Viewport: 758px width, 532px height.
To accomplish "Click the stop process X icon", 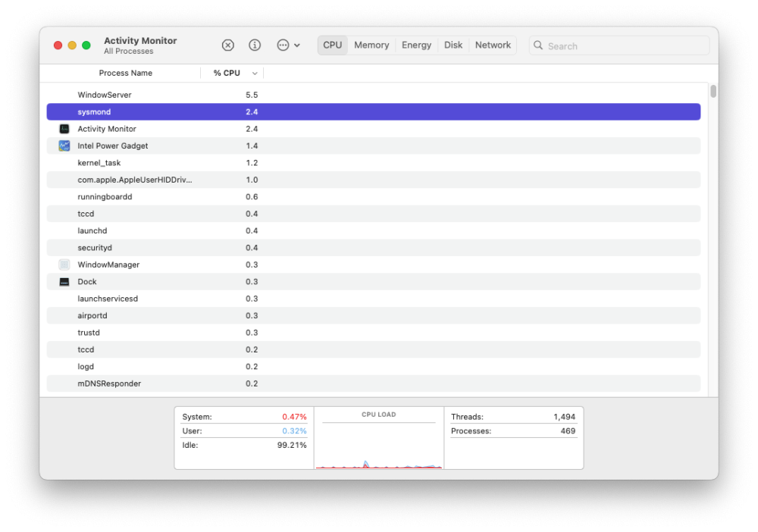I will pyautogui.click(x=227, y=45).
